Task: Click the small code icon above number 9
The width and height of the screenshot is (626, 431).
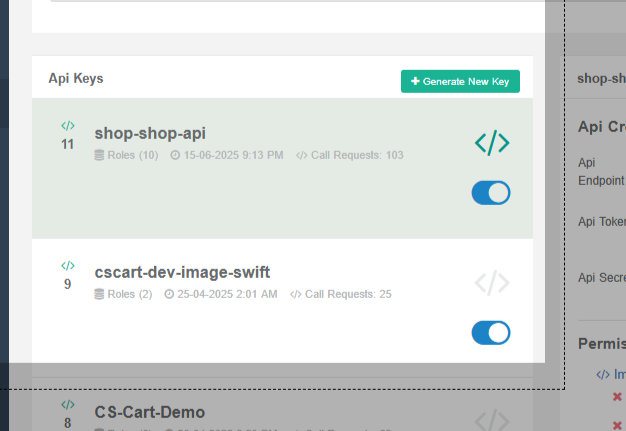Action: pos(67,265)
